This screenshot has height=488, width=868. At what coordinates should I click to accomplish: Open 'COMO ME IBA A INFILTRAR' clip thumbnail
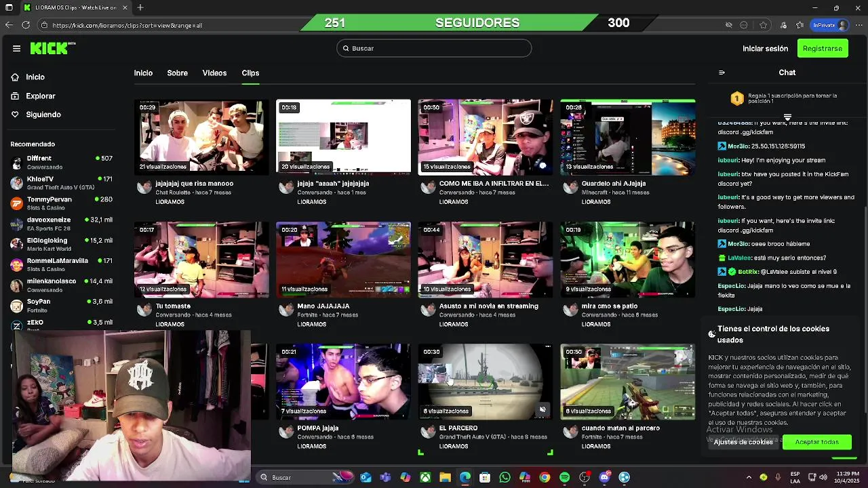click(x=485, y=137)
